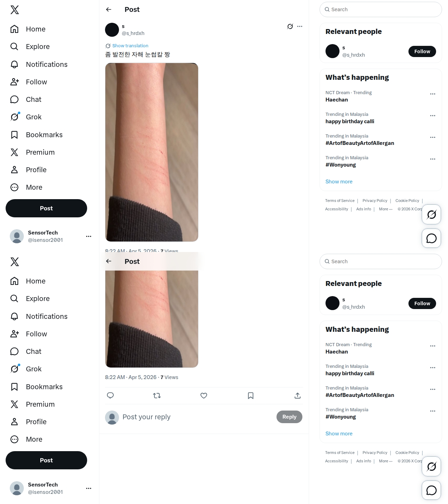
Task: Click the share upload icon under the post
Action: pyautogui.click(x=297, y=395)
